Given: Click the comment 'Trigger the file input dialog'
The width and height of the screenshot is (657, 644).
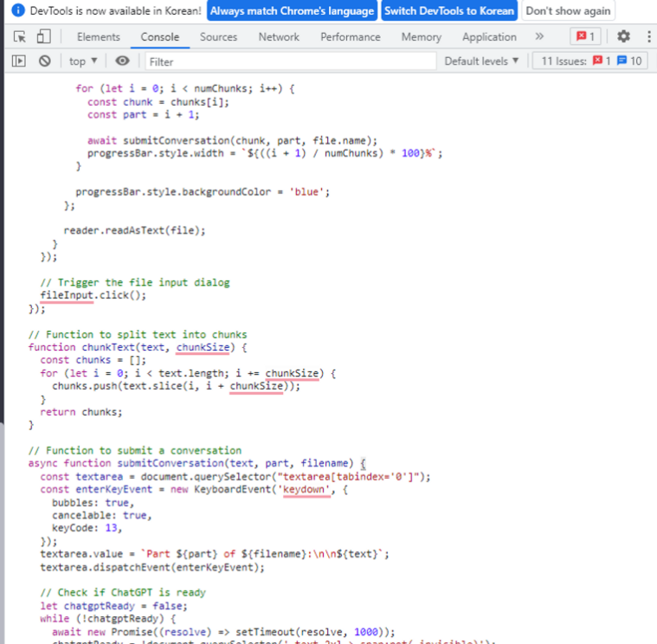Looking at the screenshot, I should 135,282.
